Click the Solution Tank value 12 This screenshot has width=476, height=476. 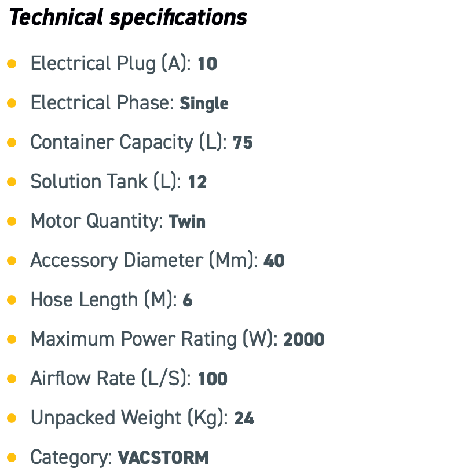coord(197,182)
